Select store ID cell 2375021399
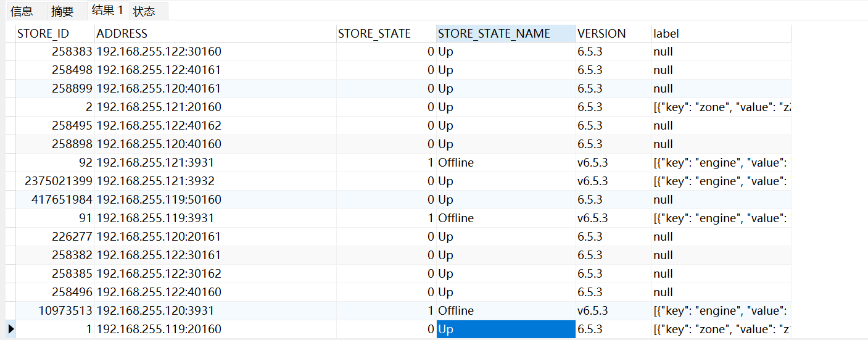This screenshot has height=340, width=868. click(58, 181)
